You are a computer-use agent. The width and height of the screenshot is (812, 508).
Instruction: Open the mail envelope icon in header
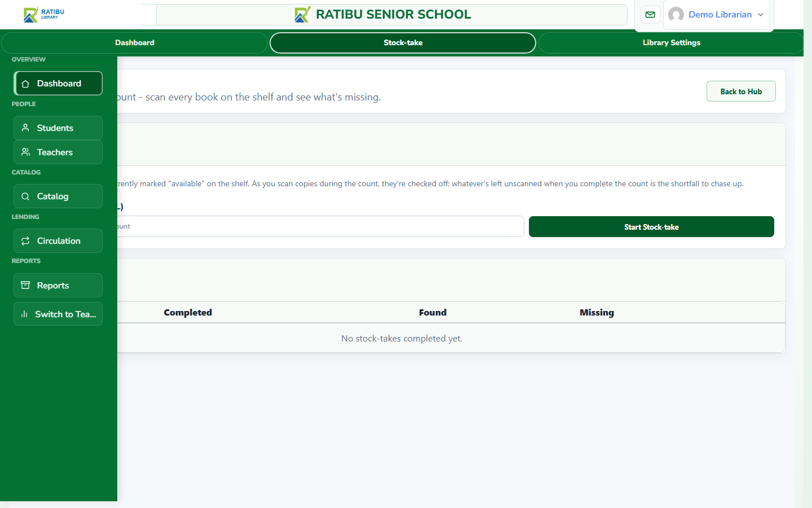pyautogui.click(x=650, y=15)
